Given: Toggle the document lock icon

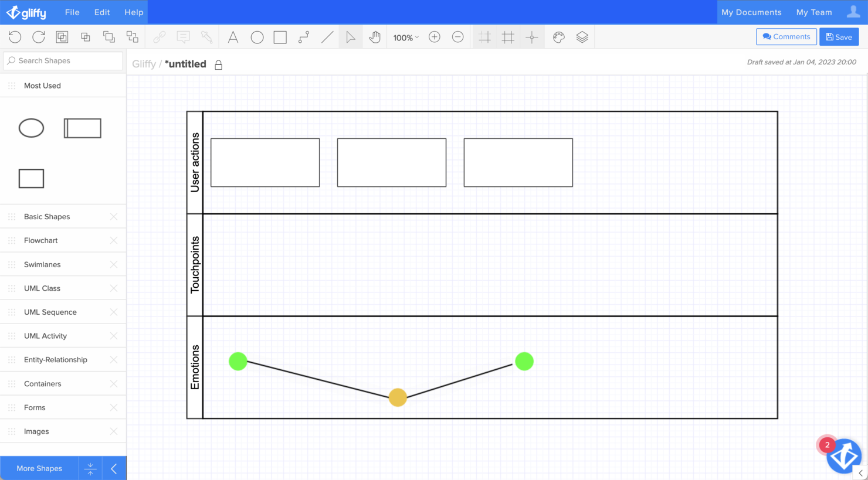Looking at the screenshot, I should coord(218,64).
